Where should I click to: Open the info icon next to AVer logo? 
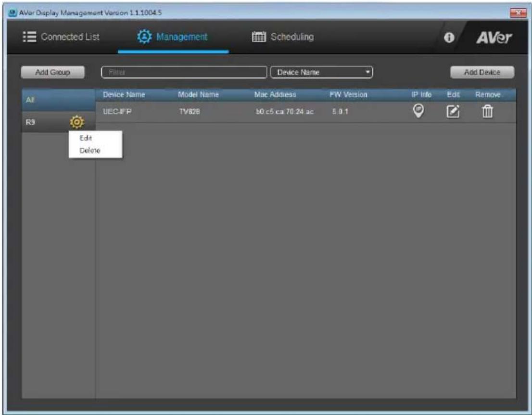point(449,38)
